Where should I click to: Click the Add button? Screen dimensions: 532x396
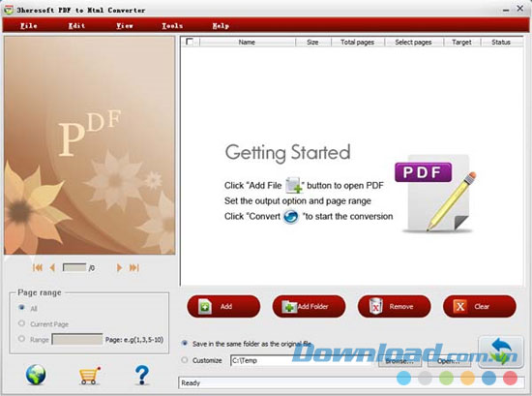(x=223, y=306)
